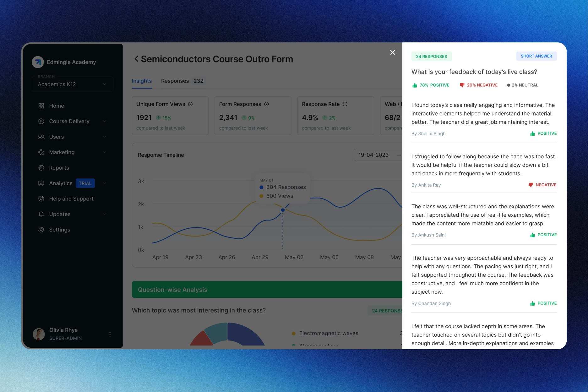Select the Insights tab

coord(142,81)
